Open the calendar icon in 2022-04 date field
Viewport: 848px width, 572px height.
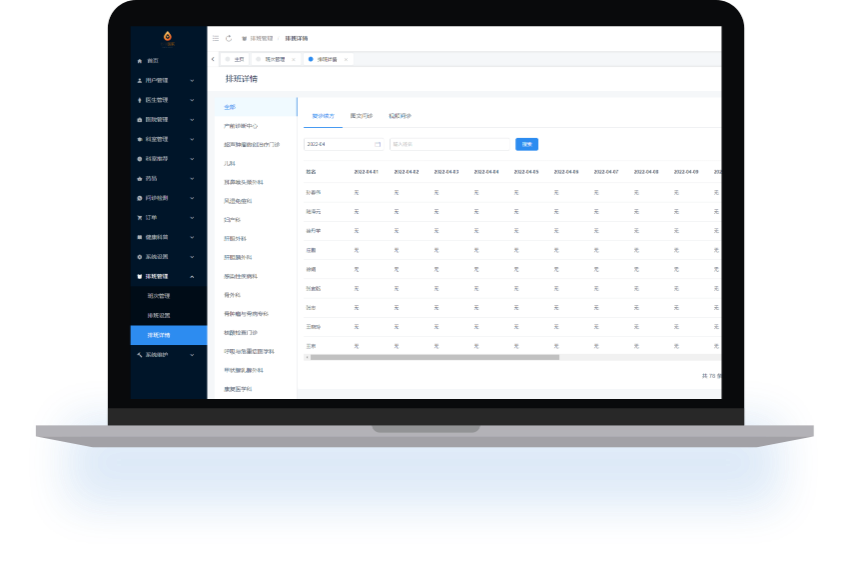pyautogui.click(x=377, y=144)
